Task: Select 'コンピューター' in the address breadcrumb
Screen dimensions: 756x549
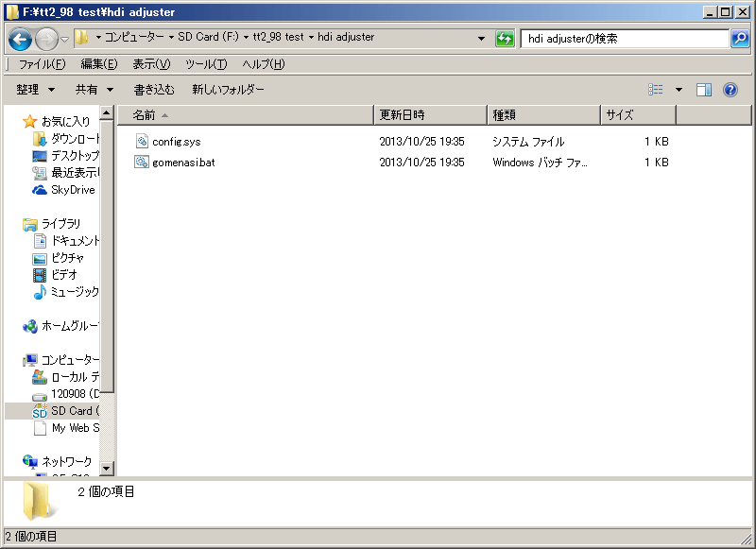Action: coord(134,37)
